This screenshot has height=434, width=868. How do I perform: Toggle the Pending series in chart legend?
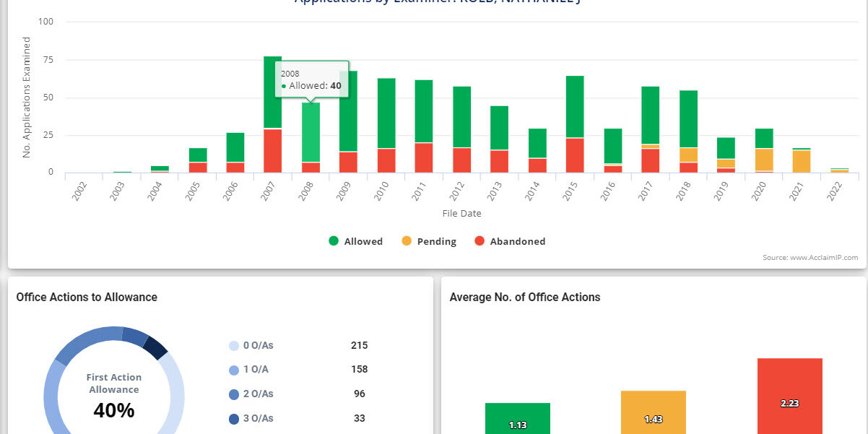pos(429,241)
